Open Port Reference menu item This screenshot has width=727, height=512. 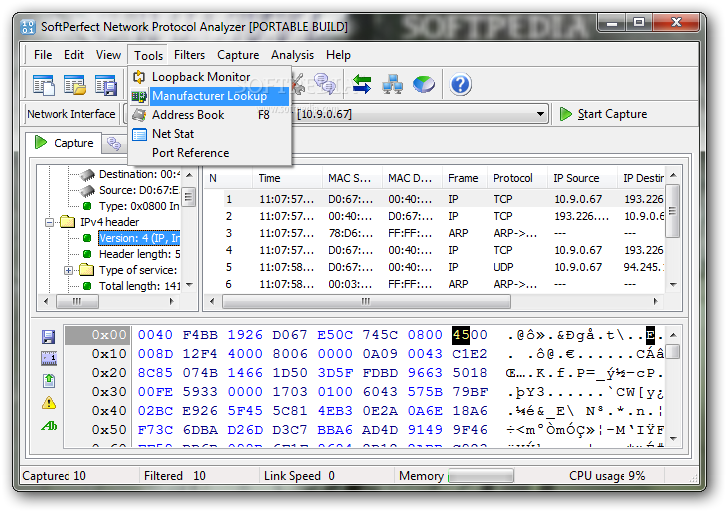click(209, 153)
